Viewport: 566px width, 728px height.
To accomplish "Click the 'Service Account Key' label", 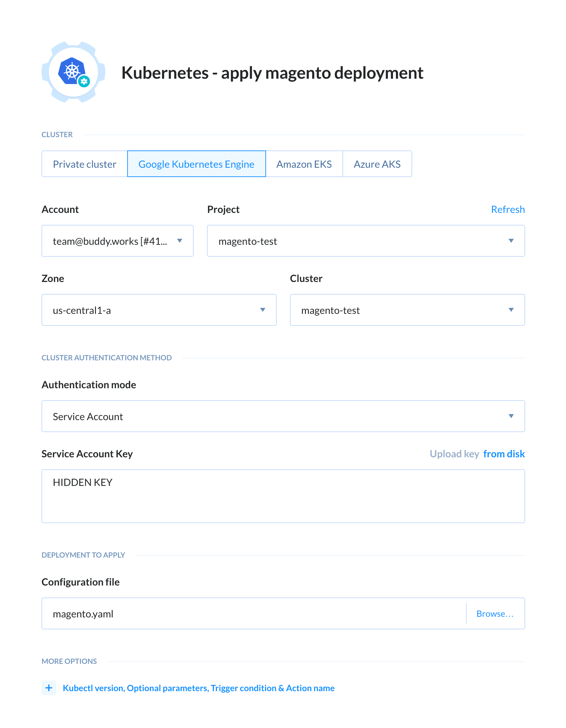I will click(87, 454).
